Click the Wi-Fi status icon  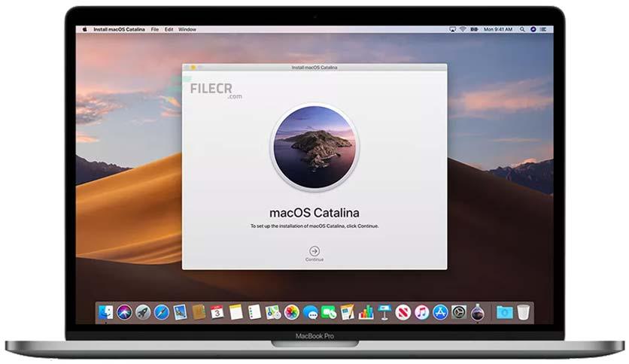[463, 29]
